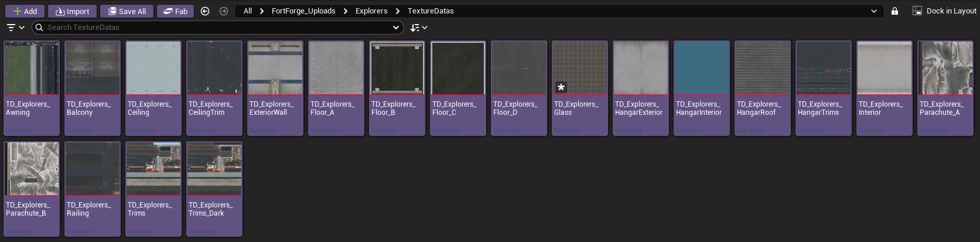Image resolution: width=980 pixels, height=242 pixels.
Task: Select TD_Explorers_Glass asset
Action: point(580,88)
